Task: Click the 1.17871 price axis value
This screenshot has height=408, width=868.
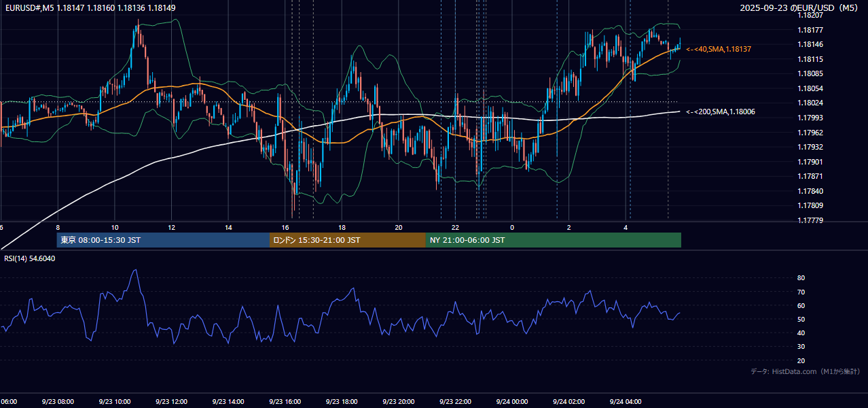Action: pyautogui.click(x=811, y=176)
